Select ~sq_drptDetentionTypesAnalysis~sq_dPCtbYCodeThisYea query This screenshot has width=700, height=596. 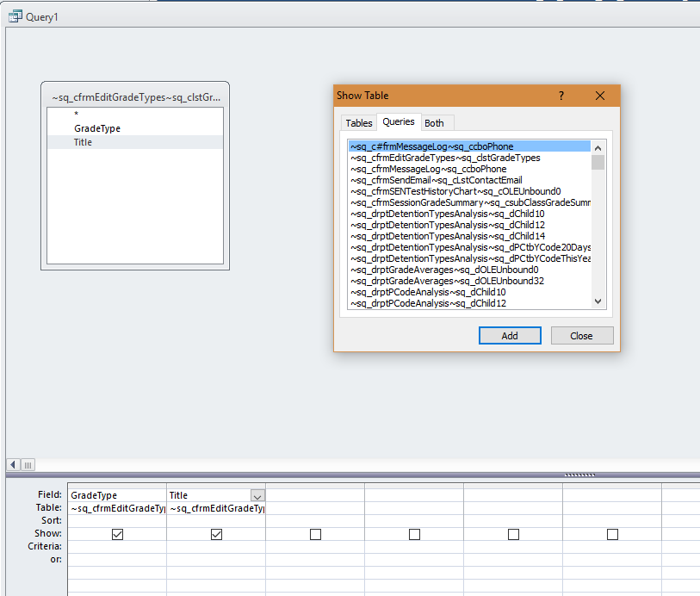[x=469, y=258]
